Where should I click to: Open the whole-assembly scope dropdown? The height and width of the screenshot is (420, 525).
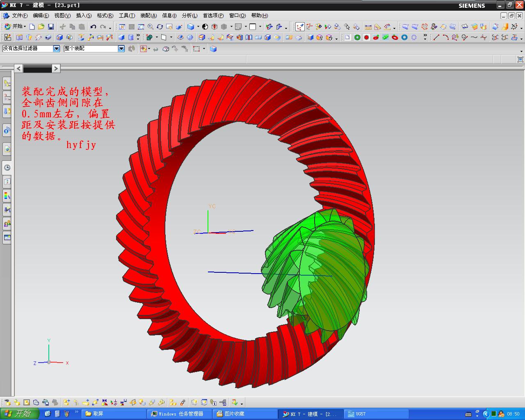(121, 48)
